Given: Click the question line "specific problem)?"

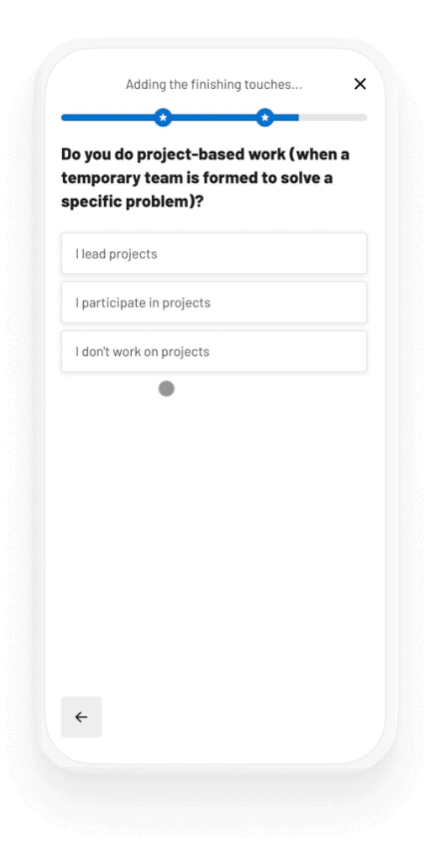Looking at the screenshot, I should [x=133, y=202].
